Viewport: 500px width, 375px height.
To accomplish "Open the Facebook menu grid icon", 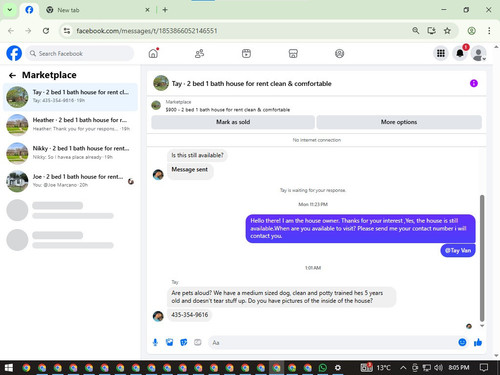I will point(441,53).
